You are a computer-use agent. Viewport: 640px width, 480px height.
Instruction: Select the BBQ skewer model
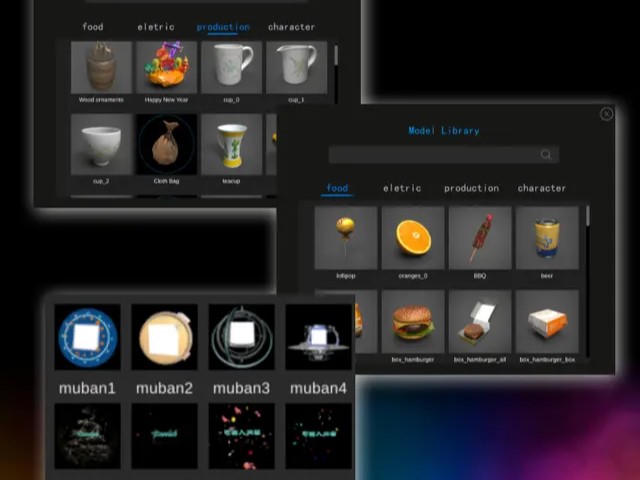(479, 238)
